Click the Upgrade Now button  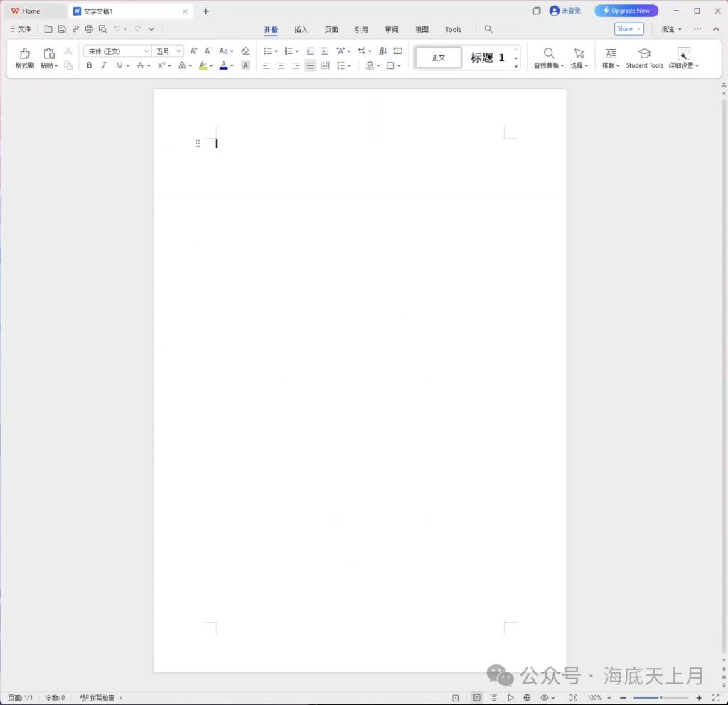pyautogui.click(x=626, y=11)
